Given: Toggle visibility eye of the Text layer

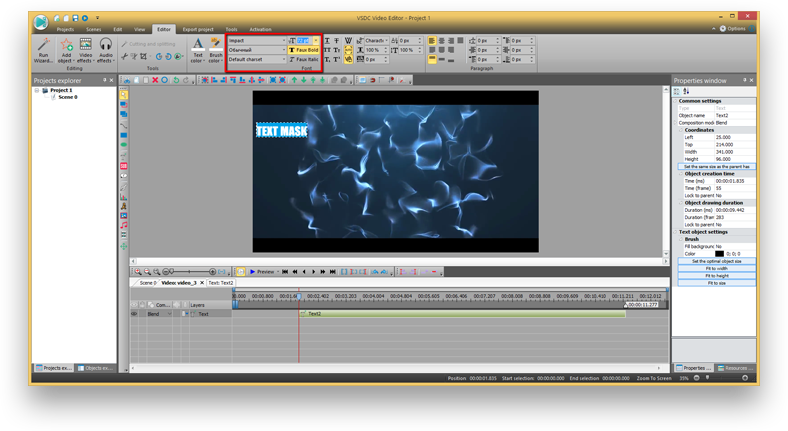Looking at the screenshot, I should pos(134,314).
